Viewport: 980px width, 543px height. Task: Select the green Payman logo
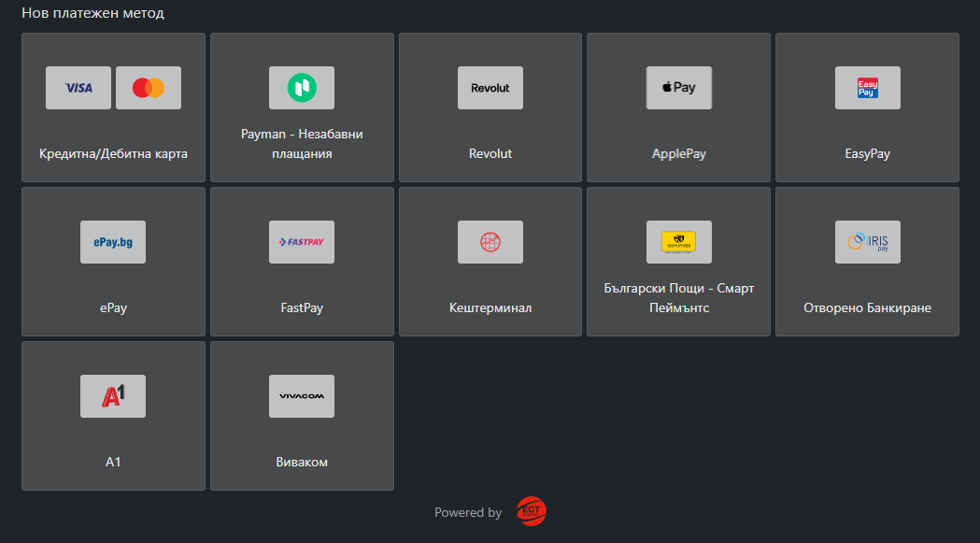(x=302, y=88)
